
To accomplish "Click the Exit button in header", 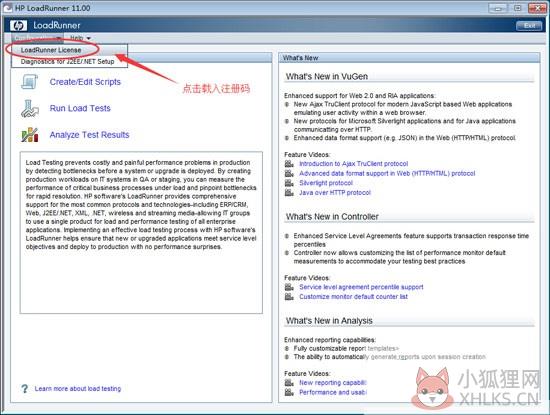I will click(x=529, y=26).
